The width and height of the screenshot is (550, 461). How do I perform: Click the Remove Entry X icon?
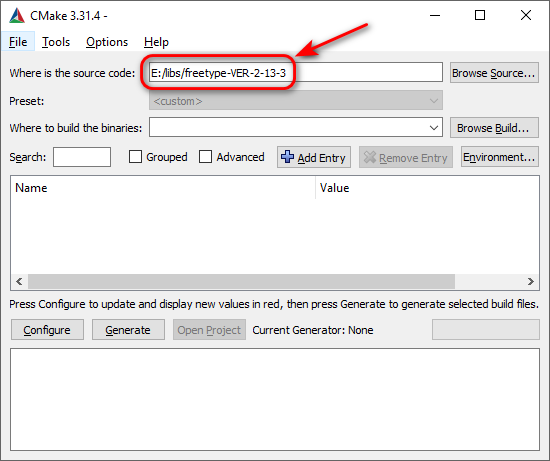click(x=369, y=157)
